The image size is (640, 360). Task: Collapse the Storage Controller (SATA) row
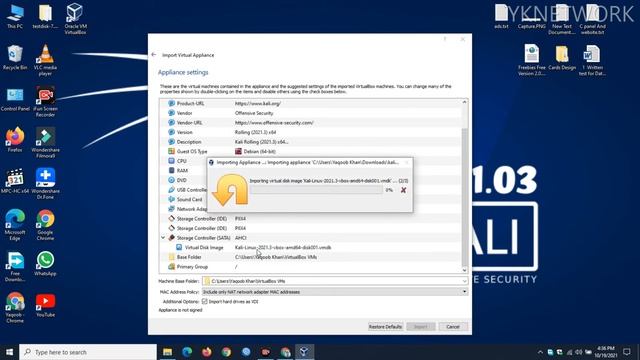(163, 238)
